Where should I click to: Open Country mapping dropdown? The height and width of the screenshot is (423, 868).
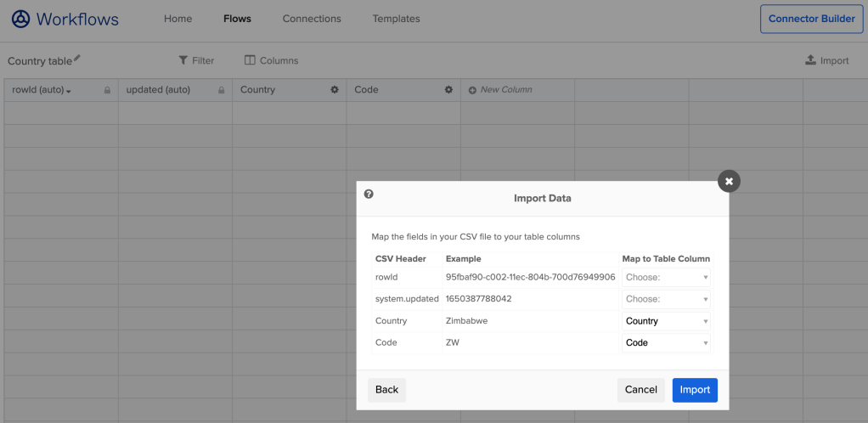tap(666, 321)
